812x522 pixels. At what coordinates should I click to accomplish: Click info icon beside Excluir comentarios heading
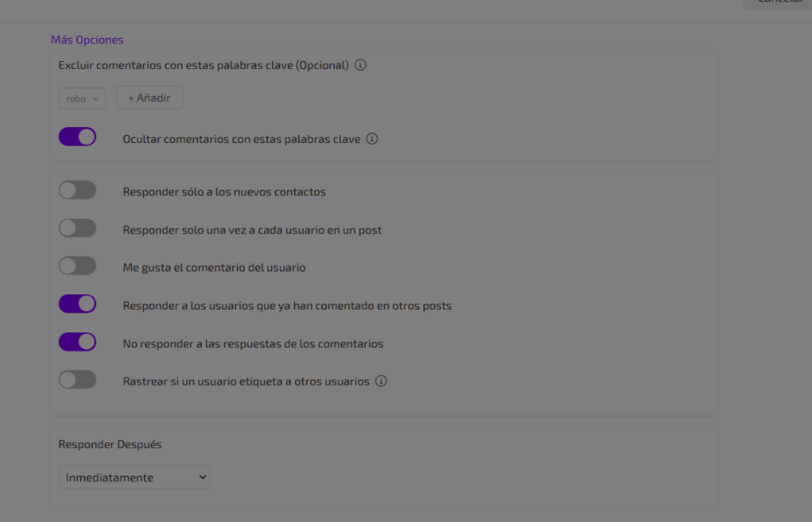360,65
